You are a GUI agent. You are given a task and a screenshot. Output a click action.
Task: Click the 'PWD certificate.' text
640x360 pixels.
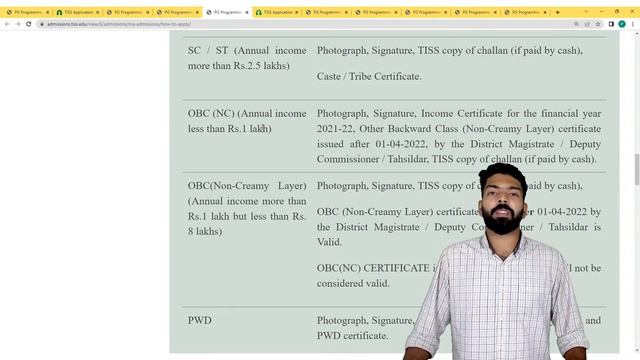point(352,336)
